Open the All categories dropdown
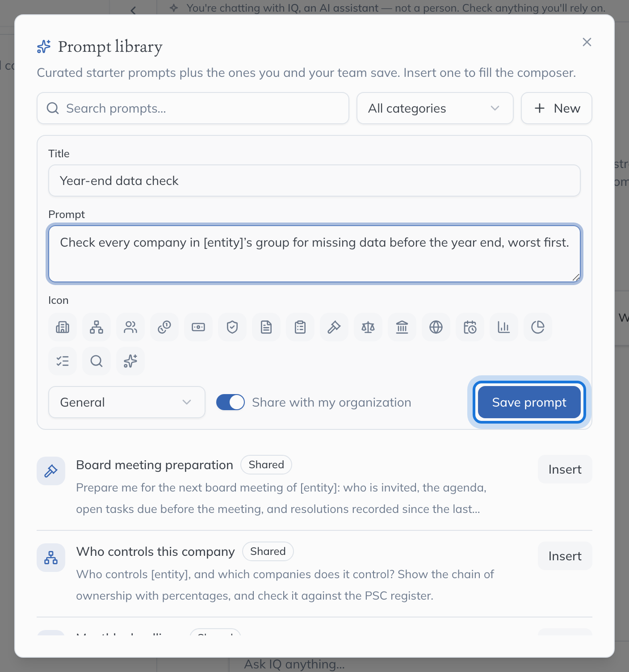This screenshot has width=629, height=672. tap(435, 108)
